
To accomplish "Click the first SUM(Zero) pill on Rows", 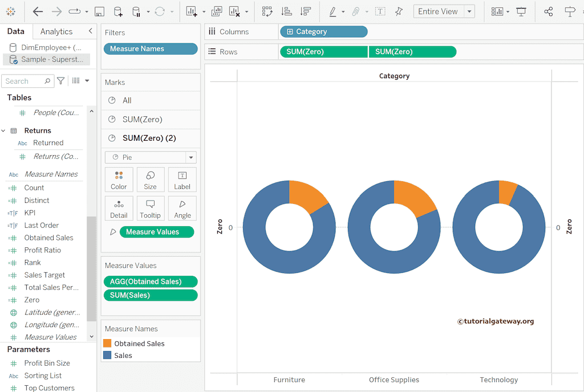I will pos(324,52).
